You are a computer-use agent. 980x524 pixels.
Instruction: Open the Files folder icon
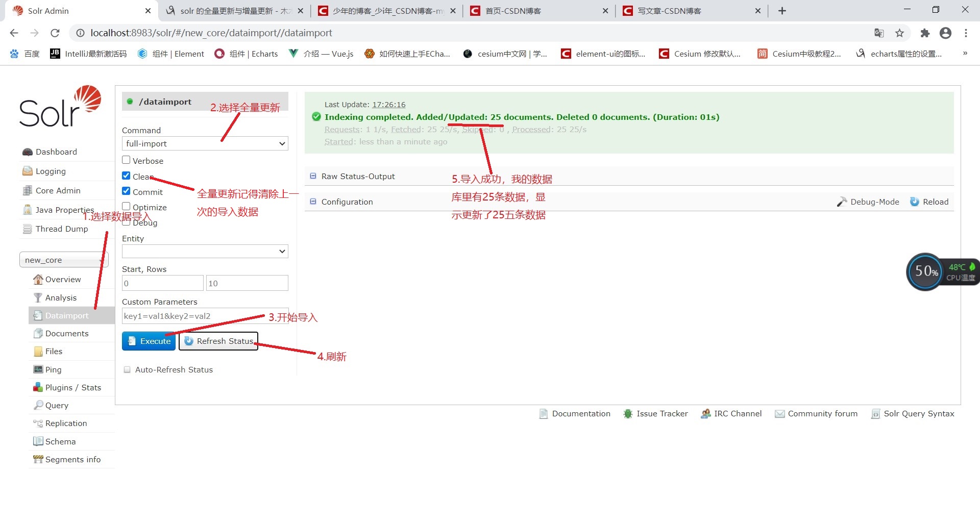pos(38,352)
